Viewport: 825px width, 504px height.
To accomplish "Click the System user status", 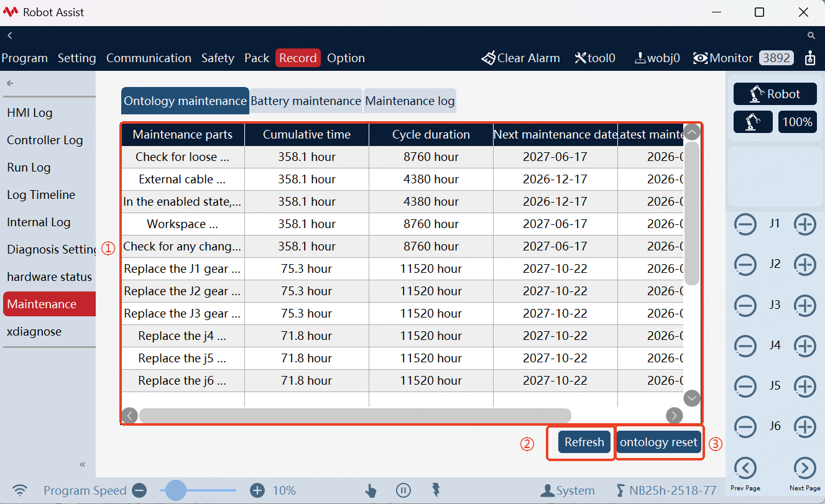I will 568,490.
